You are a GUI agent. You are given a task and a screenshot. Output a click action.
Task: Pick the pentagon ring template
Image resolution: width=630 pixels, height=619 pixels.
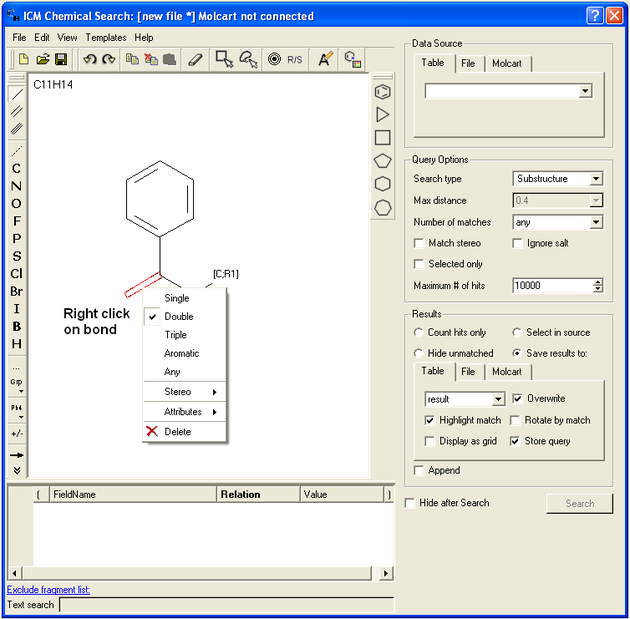pos(382,161)
